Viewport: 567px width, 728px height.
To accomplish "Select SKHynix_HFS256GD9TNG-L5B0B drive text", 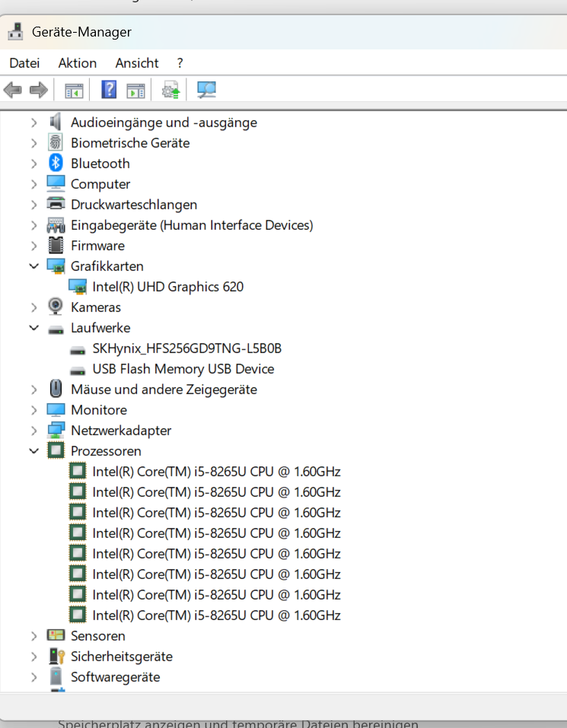I will (186, 348).
